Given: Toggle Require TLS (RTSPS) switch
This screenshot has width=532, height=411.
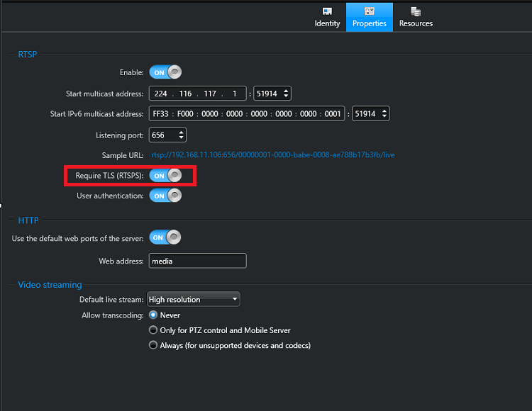Looking at the screenshot, I should pyautogui.click(x=165, y=175).
